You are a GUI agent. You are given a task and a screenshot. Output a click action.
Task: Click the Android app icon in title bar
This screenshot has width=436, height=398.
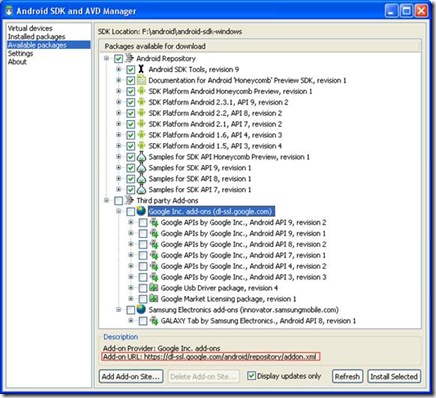pyautogui.click(x=9, y=11)
